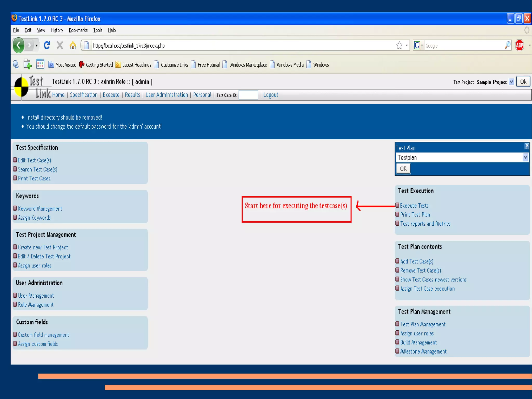The width and height of the screenshot is (532, 399).
Task: Open the Personal navigation link
Action: click(x=202, y=95)
